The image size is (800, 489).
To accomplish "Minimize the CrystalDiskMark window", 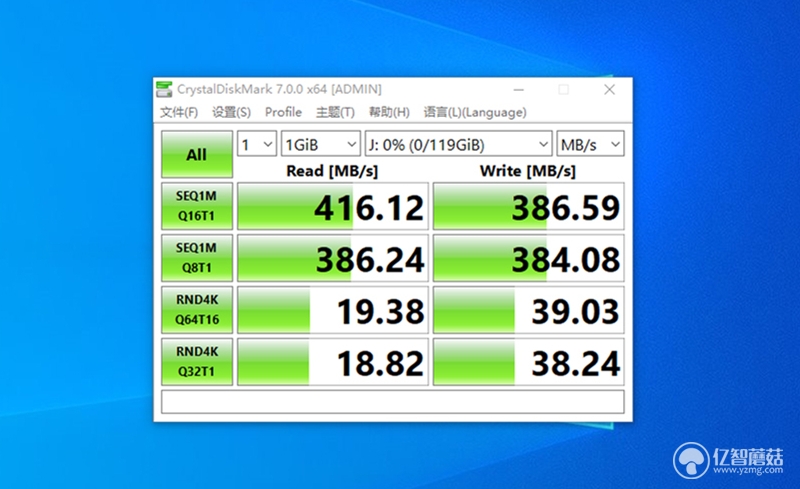I will pos(519,90).
